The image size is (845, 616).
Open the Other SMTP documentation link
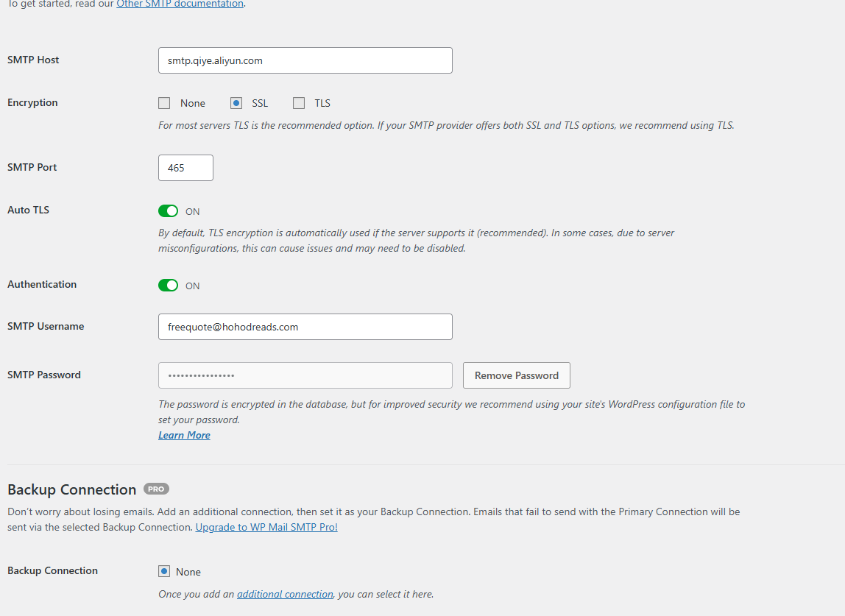pyautogui.click(x=180, y=4)
